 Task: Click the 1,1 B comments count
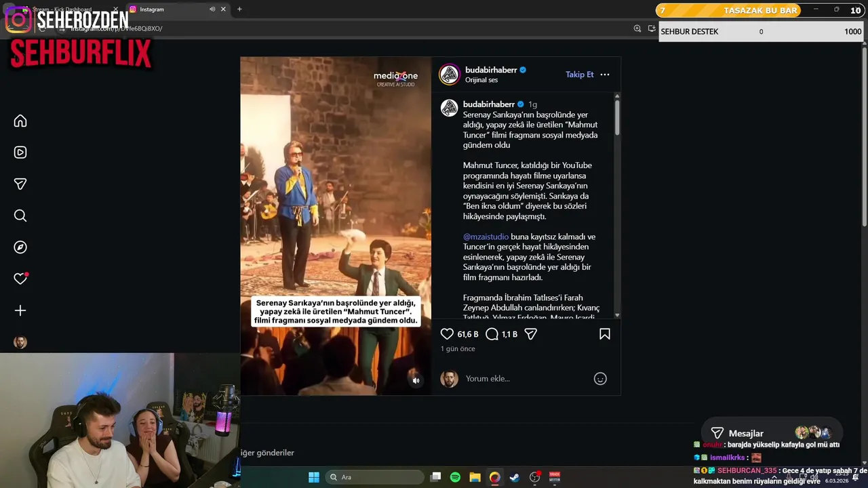pos(509,334)
